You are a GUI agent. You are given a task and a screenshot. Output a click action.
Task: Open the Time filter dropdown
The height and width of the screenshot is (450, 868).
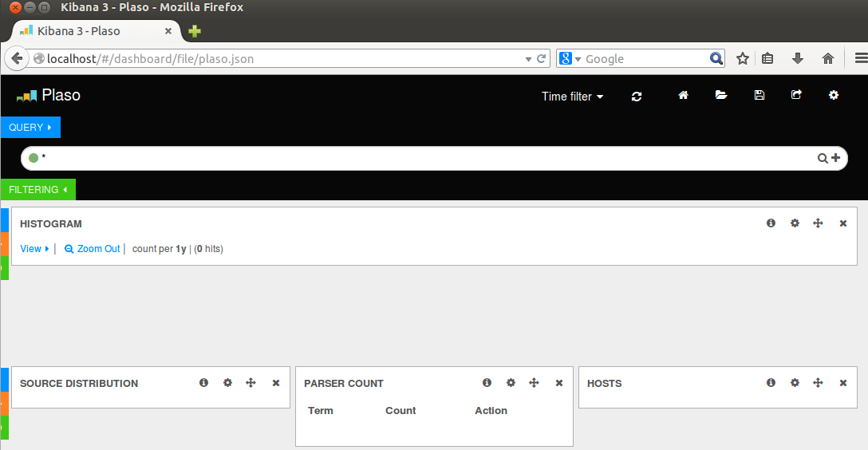click(x=572, y=97)
